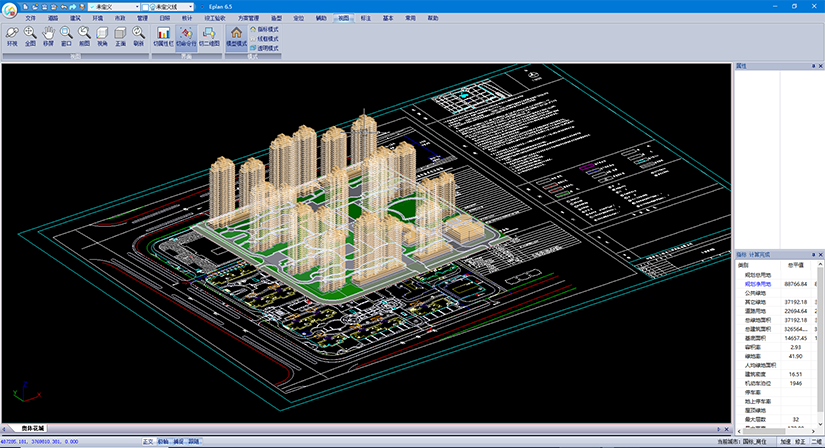
Task: Click the 加速 button in status bar
Action: [785, 441]
